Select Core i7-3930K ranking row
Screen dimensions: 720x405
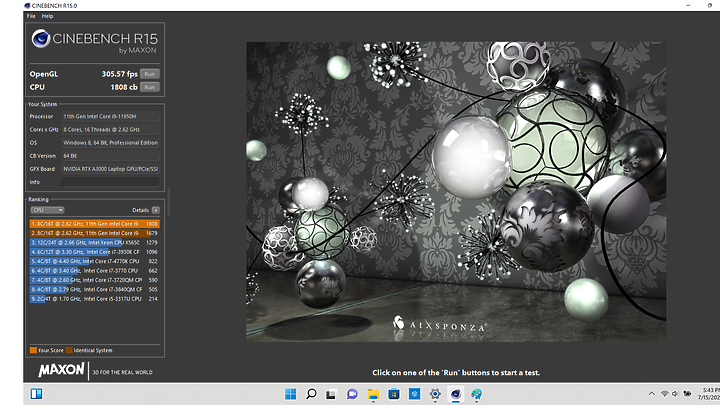95,252
